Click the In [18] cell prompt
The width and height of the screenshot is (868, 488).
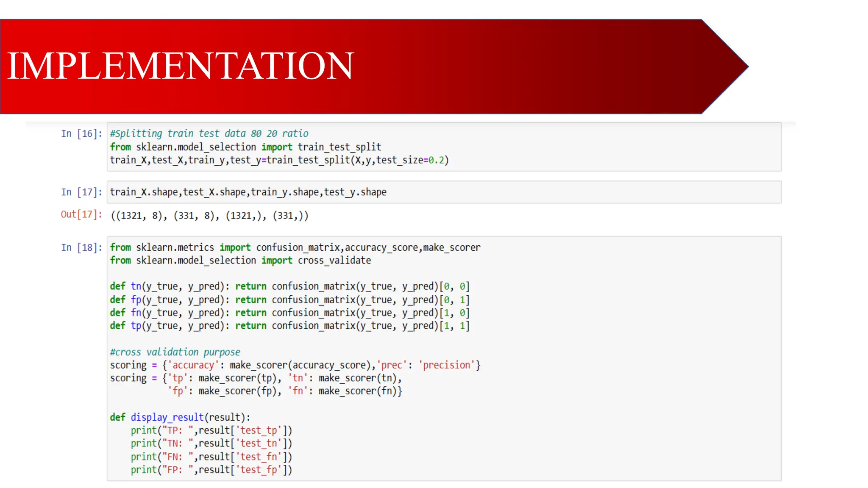tap(81, 248)
